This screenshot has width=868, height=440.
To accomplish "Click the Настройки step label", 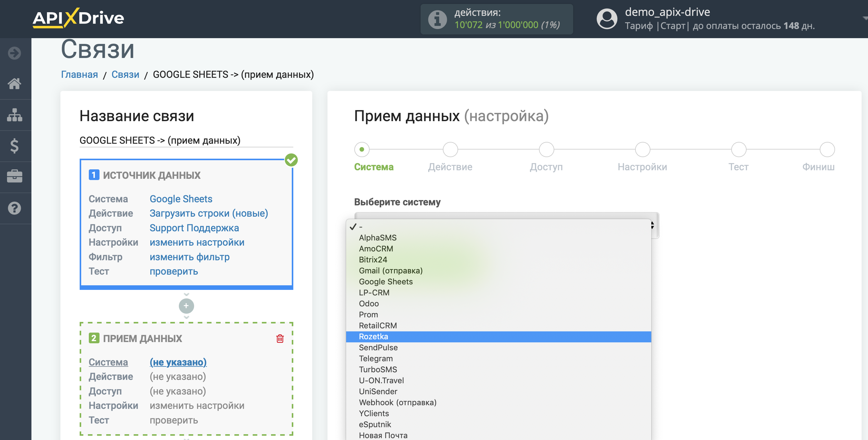I will point(642,167).
